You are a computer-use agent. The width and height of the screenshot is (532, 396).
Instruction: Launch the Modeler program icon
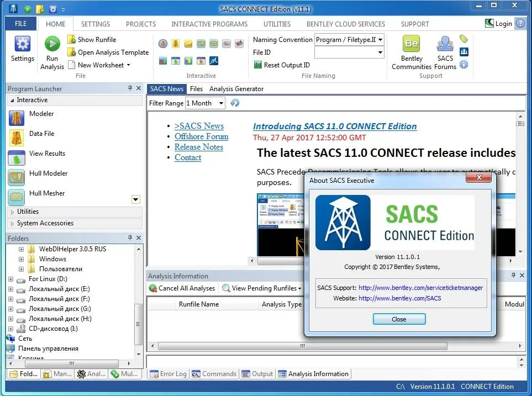16,118
